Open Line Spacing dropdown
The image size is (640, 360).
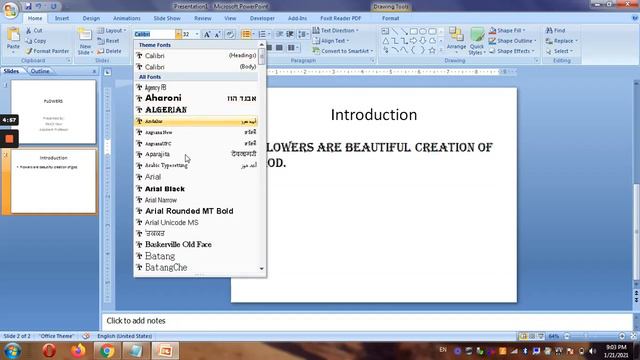tap(303, 34)
